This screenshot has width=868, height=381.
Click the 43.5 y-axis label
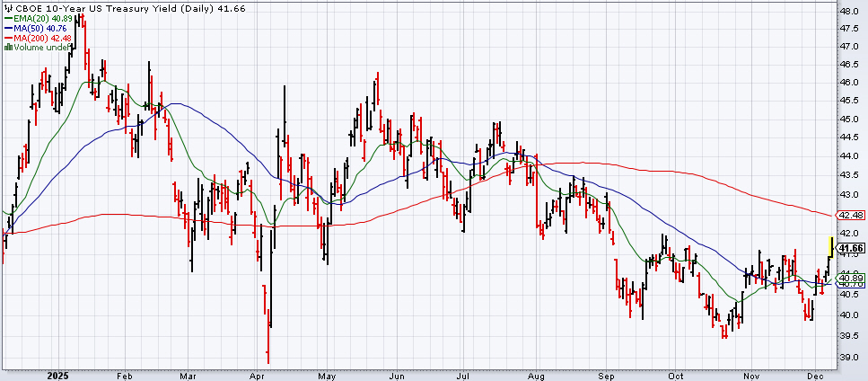(849, 175)
